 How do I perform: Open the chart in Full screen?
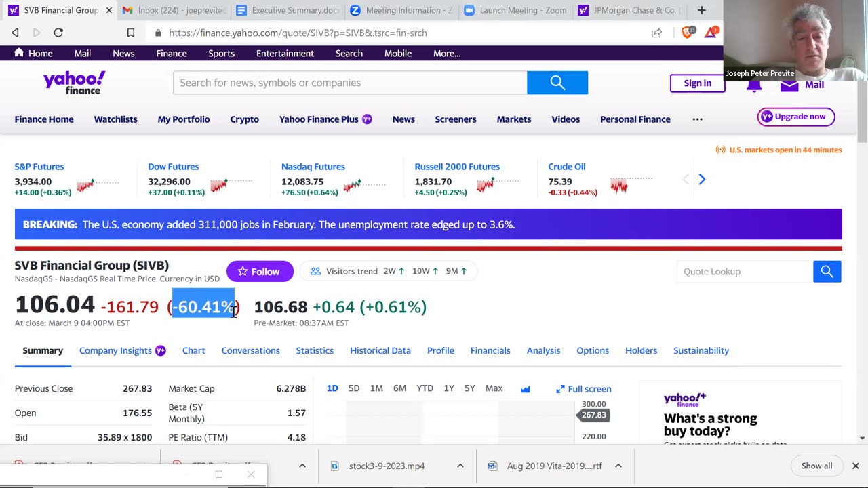584,389
